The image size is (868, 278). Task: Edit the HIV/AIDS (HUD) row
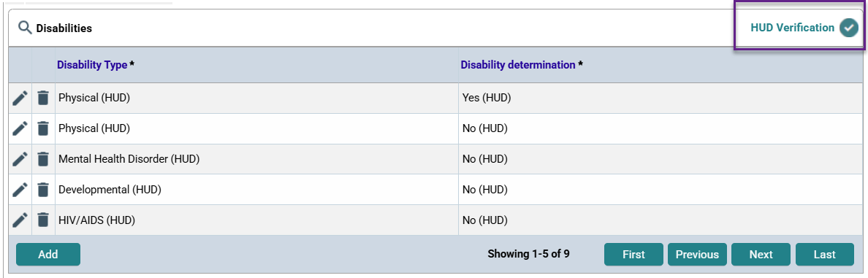[x=20, y=220]
